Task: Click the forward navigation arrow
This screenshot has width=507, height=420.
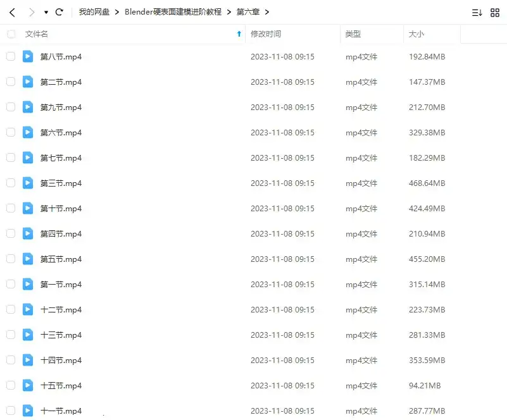Action: pos(32,12)
